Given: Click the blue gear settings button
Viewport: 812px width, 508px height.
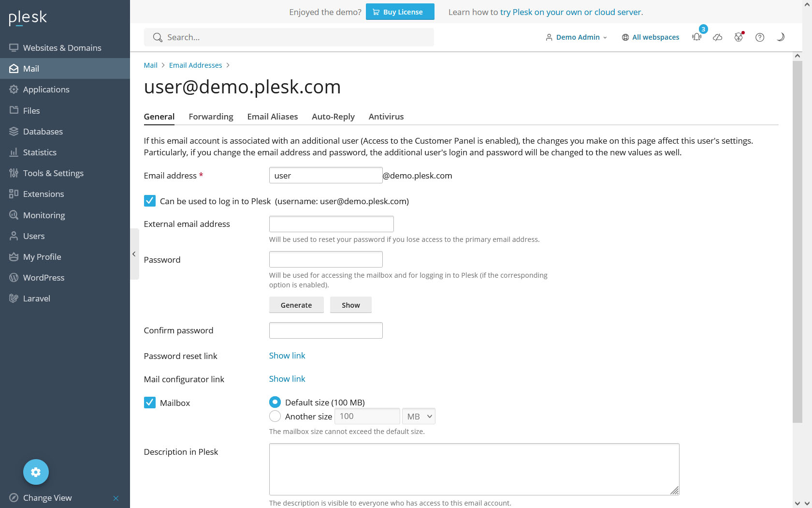Looking at the screenshot, I should click(36, 472).
